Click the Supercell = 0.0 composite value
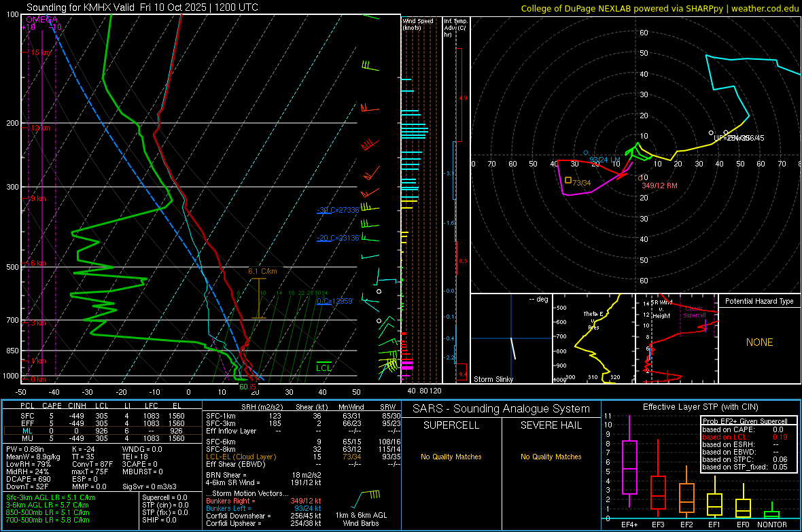 pos(164,497)
